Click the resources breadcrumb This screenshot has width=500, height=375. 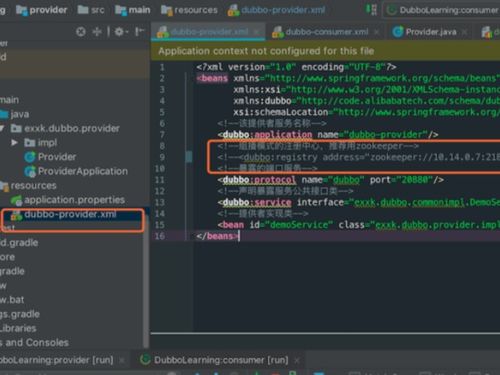pos(189,10)
